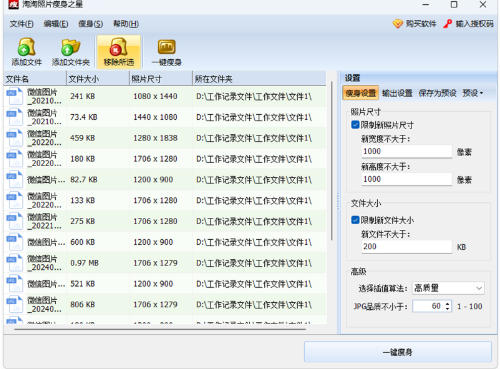
Task: Select the file icon in the 73.4 KB row
Action: pos(14,117)
